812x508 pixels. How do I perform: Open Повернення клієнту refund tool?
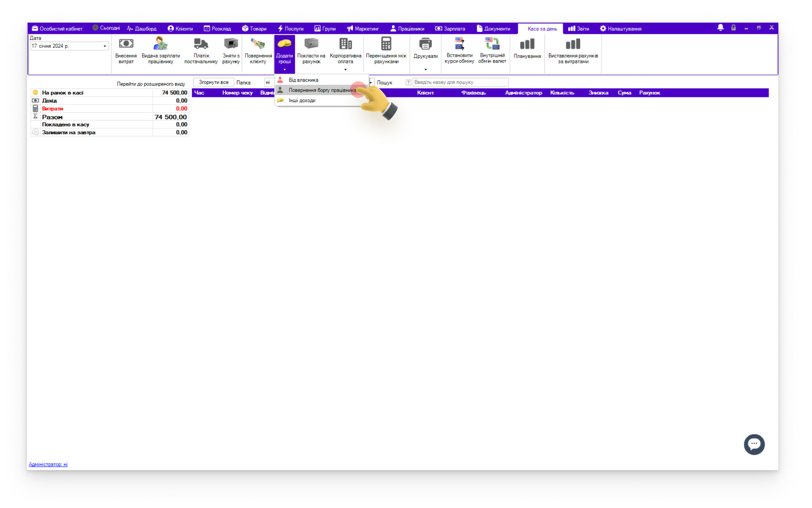click(258, 50)
